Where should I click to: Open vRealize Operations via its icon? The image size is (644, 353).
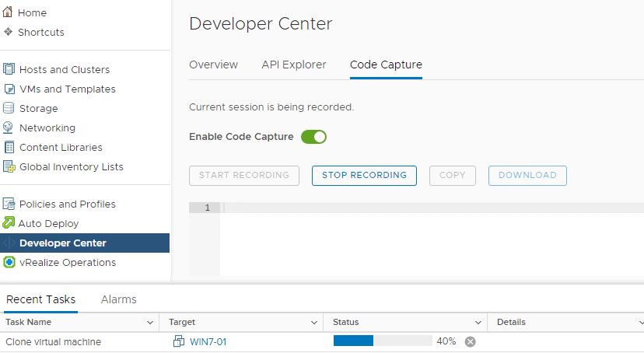[9, 262]
